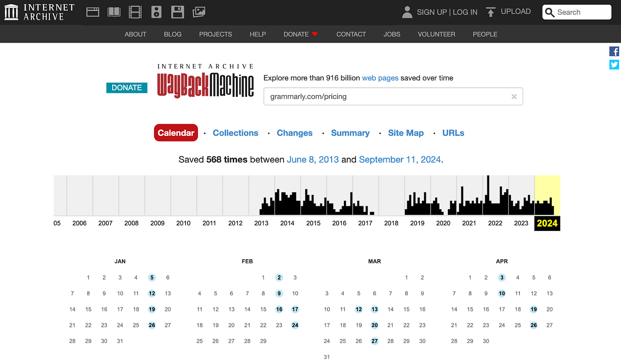Open the JOBS menu item
Image resolution: width=621 pixels, height=364 pixels.
click(392, 34)
